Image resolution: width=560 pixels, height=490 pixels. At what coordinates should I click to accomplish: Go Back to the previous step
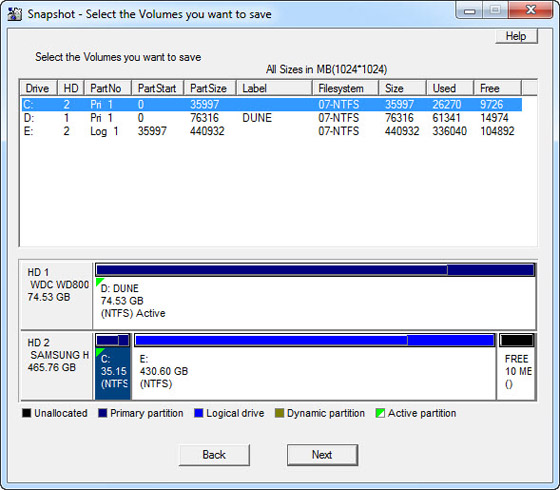click(214, 455)
